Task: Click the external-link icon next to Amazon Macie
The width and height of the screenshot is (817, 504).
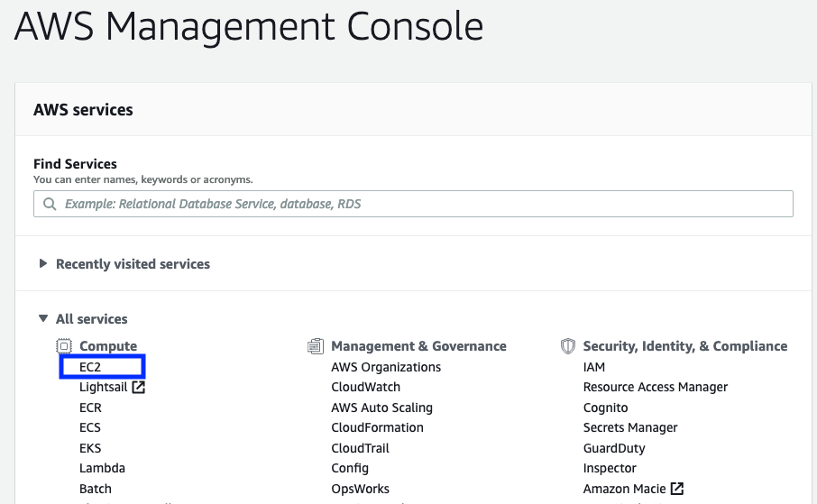Action: [677, 489]
